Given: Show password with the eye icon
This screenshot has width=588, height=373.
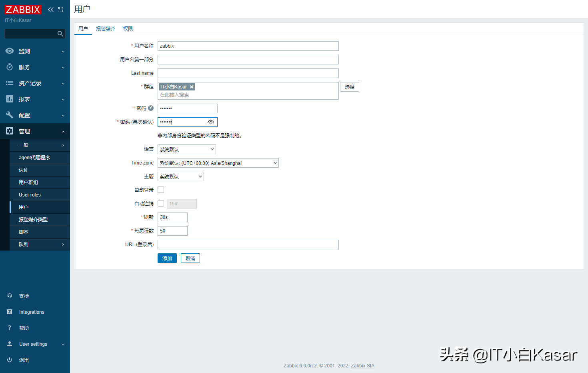Looking at the screenshot, I should point(211,122).
